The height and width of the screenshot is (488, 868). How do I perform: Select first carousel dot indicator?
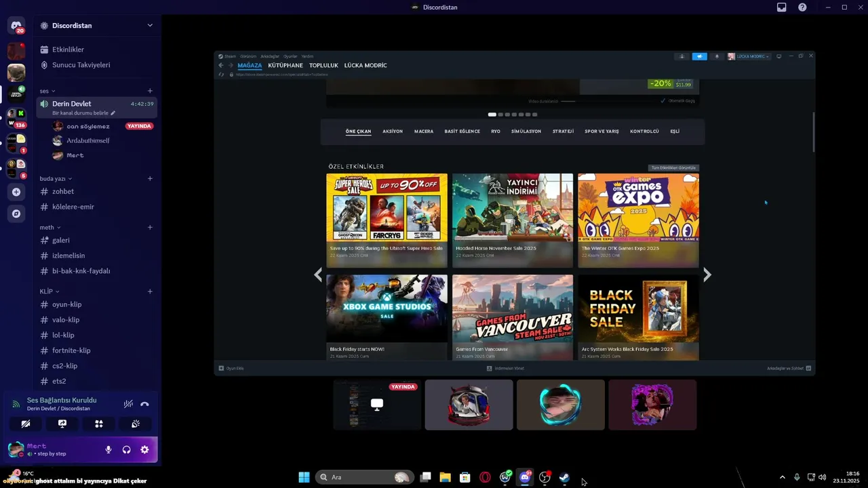[x=492, y=115]
